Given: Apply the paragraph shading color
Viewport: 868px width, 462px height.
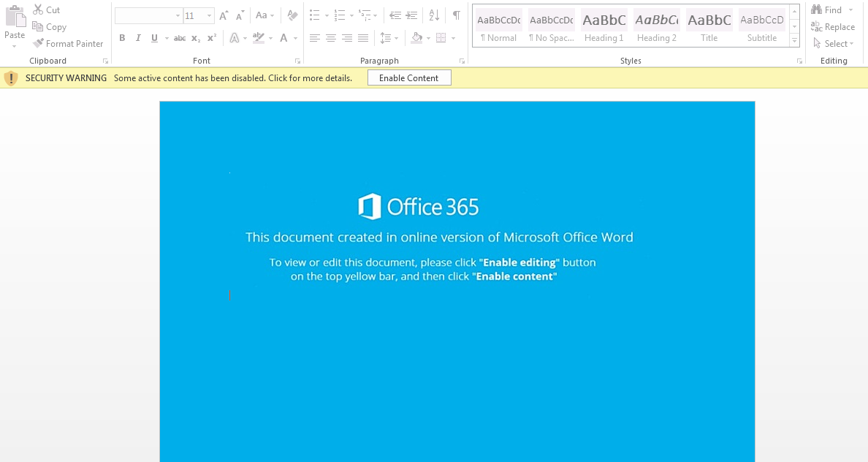Looking at the screenshot, I should 417,38.
